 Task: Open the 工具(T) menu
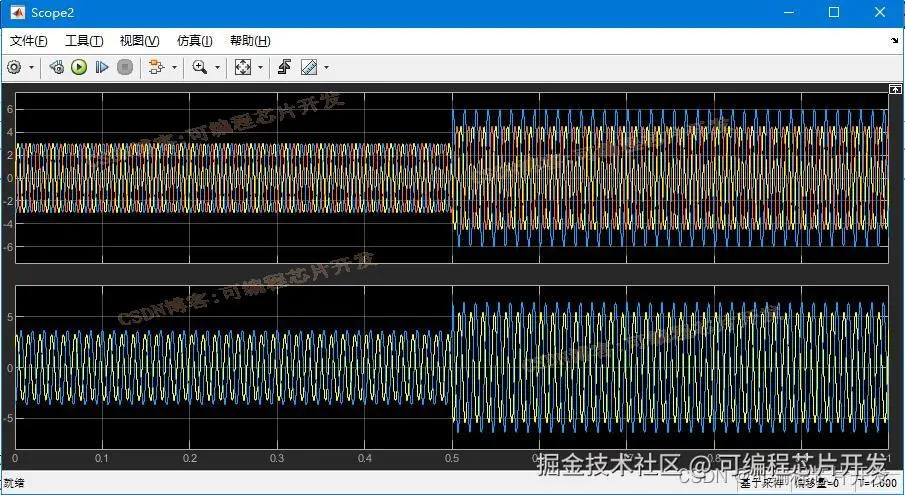[84, 41]
